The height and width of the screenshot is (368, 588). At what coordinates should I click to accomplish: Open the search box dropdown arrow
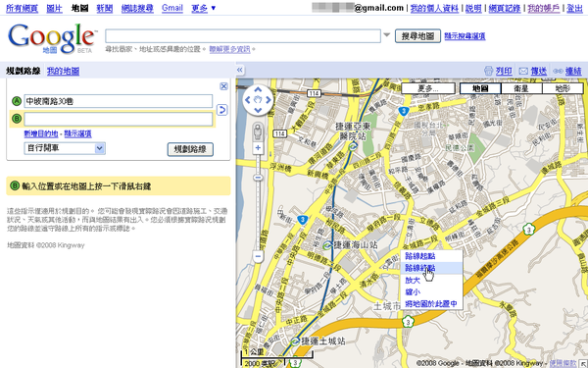pyautogui.click(x=387, y=35)
